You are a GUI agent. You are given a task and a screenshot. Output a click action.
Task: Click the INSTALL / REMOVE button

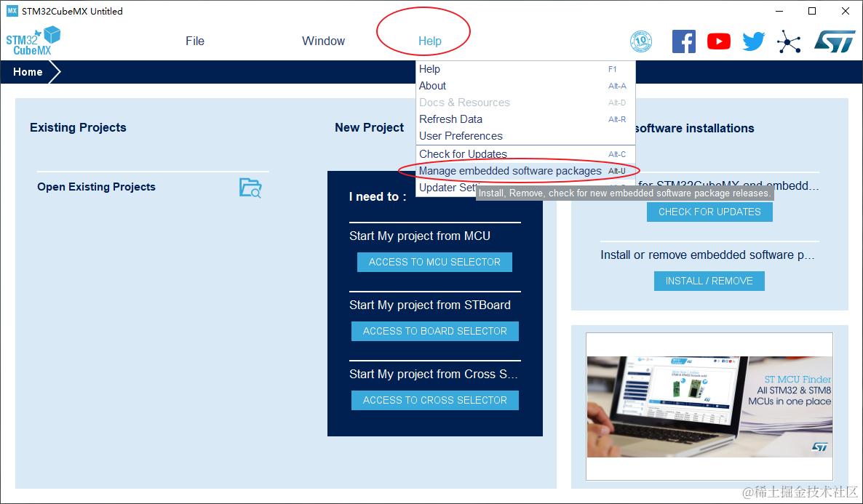click(x=709, y=281)
